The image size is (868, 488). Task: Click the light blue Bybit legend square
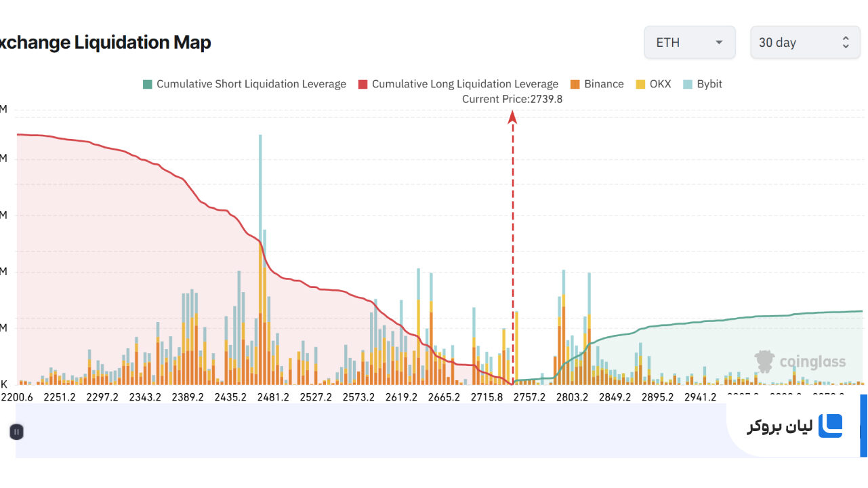(x=688, y=84)
